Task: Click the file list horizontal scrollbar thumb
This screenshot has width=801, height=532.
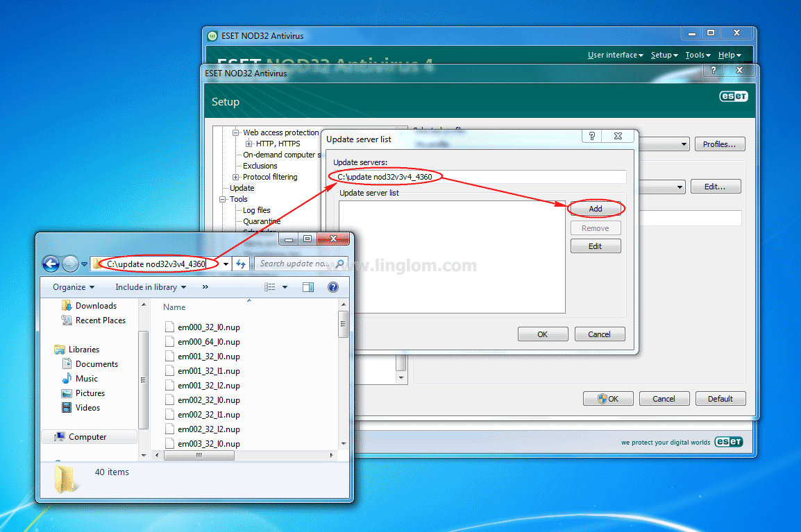Action: pyautogui.click(x=199, y=455)
